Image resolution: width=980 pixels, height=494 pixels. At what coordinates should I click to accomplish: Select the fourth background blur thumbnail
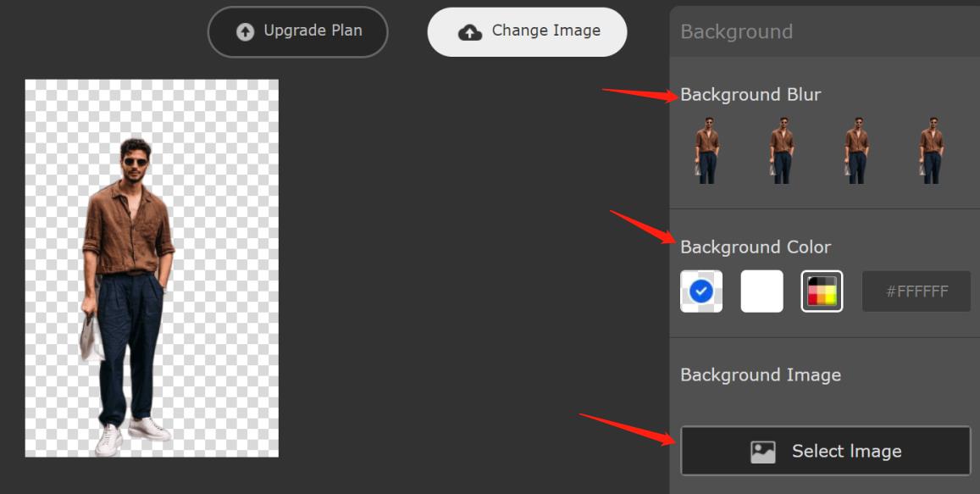click(931, 150)
